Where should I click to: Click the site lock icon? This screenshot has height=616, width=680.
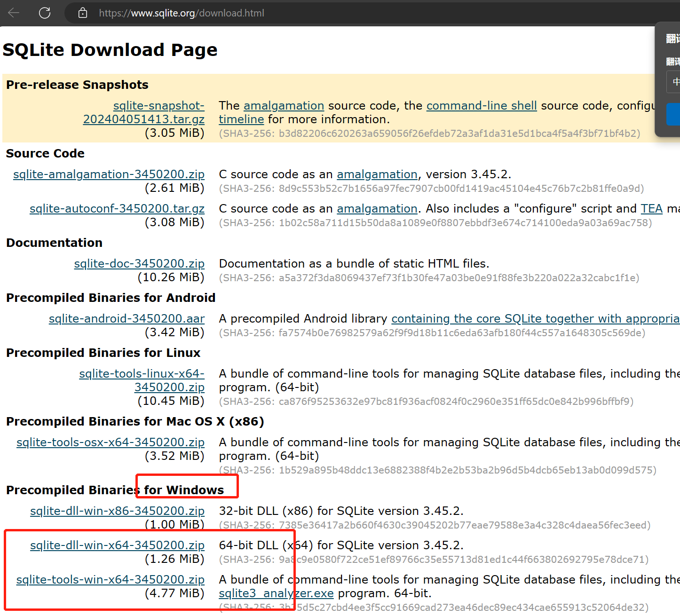tap(83, 13)
